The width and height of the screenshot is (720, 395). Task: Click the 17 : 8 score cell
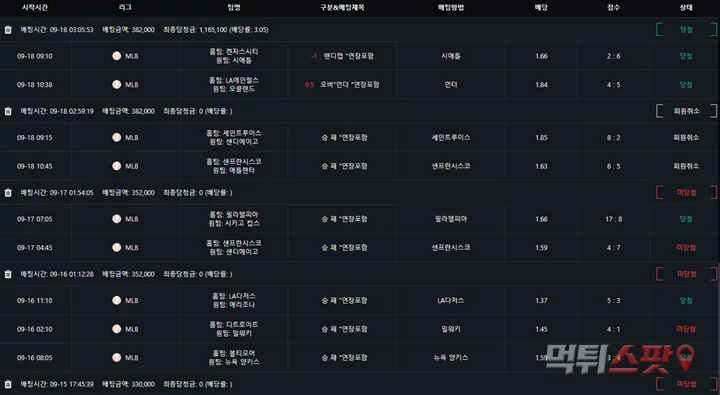613,219
